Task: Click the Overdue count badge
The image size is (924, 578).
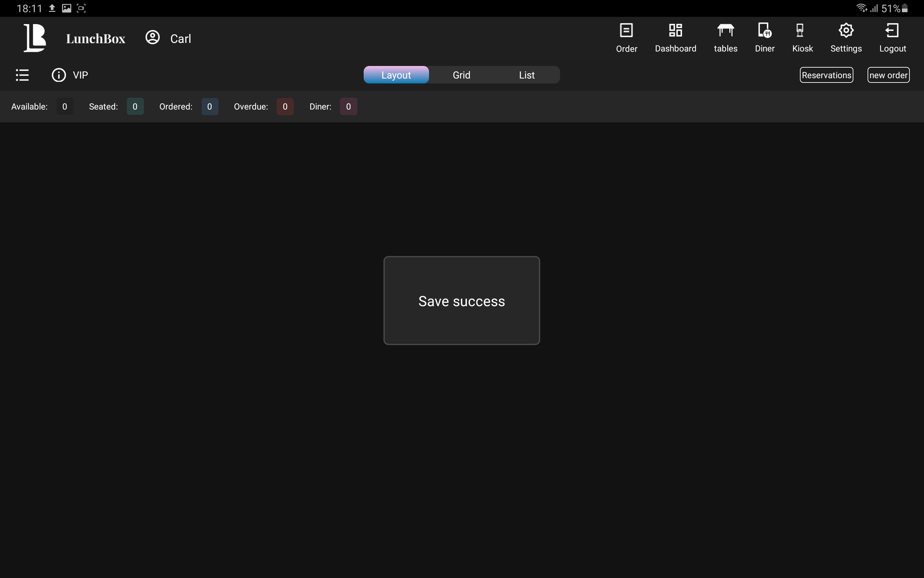Action: tap(285, 107)
